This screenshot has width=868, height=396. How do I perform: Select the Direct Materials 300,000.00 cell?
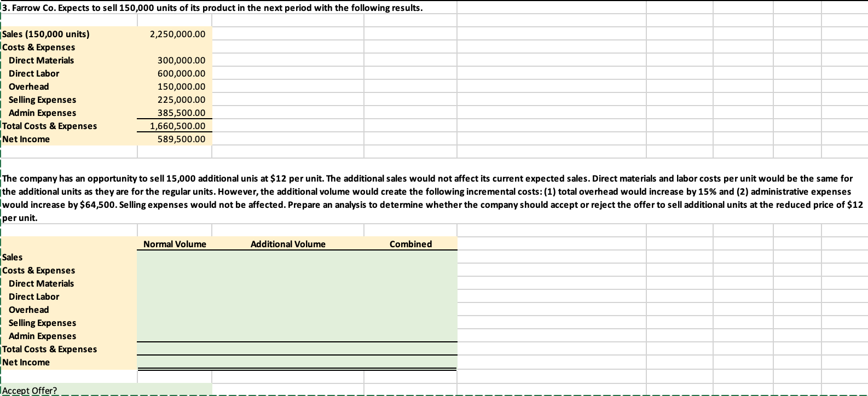(x=175, y=60)
